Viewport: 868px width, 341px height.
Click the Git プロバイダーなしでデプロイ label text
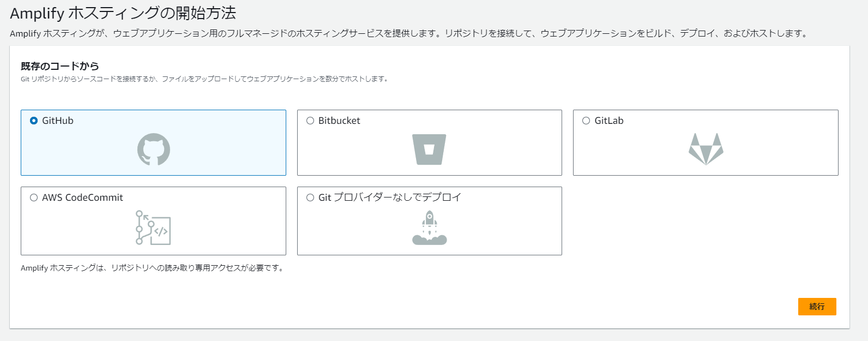[390, 198]
